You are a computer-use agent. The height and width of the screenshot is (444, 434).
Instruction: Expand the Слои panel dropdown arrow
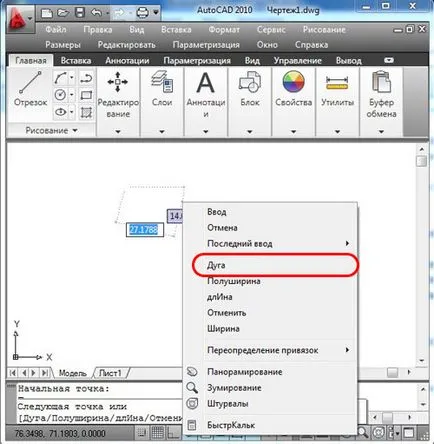tap(162, 132)
